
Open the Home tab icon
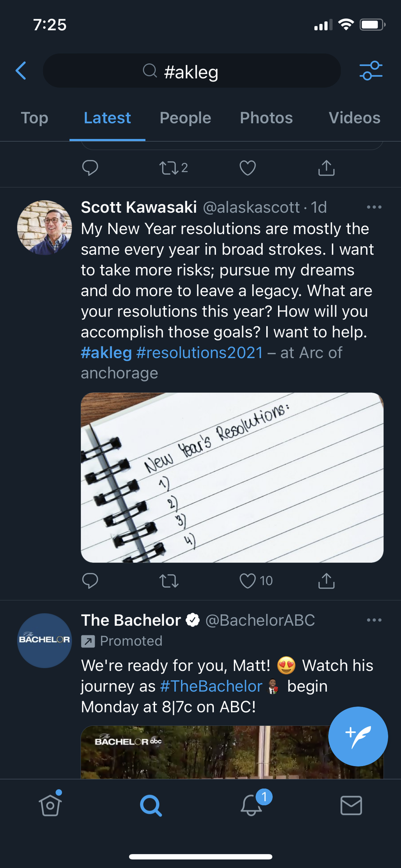(x=50, y=804)
